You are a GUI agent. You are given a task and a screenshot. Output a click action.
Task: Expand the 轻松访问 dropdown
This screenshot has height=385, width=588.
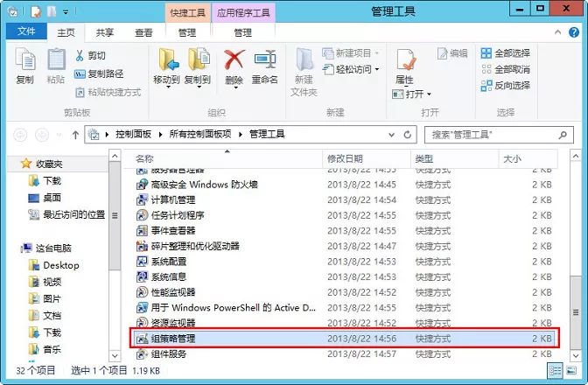tap(353, 69)
